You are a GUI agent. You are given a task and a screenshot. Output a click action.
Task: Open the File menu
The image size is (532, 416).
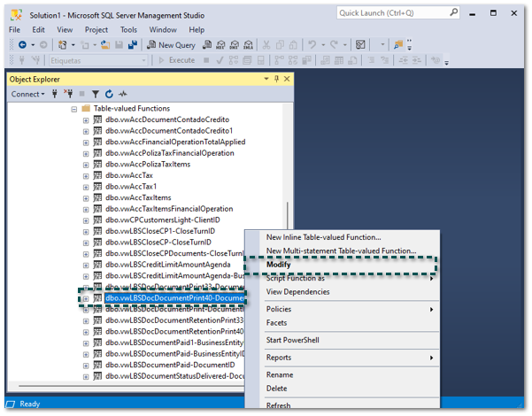click(14, 30)
